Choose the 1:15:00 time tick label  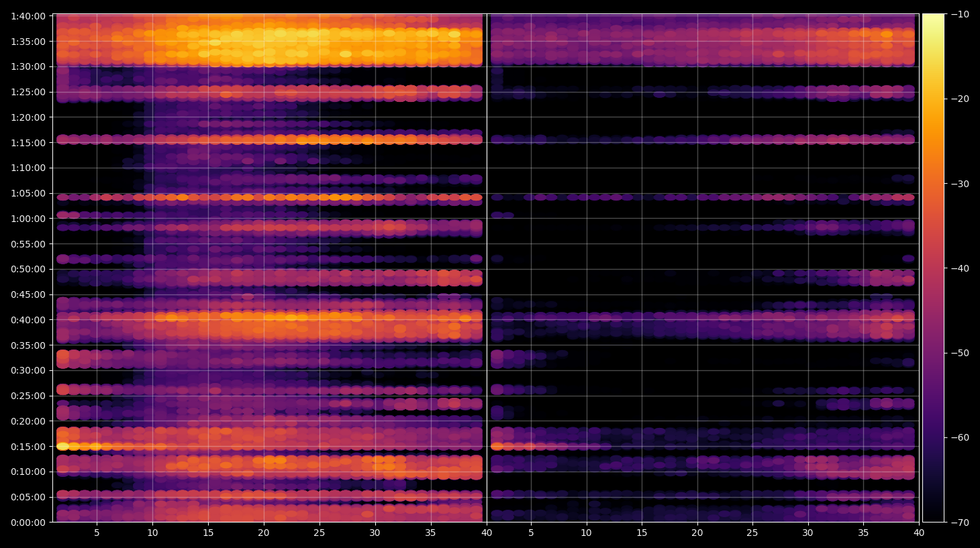click(x=28, y=143)
